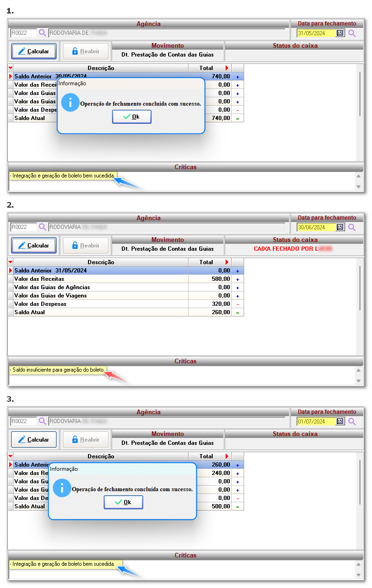Viewport: 372px width, 588px height.
Task: Click the 'CAIXA FECHADO POR' status text
Action: [x=285, y=249]
